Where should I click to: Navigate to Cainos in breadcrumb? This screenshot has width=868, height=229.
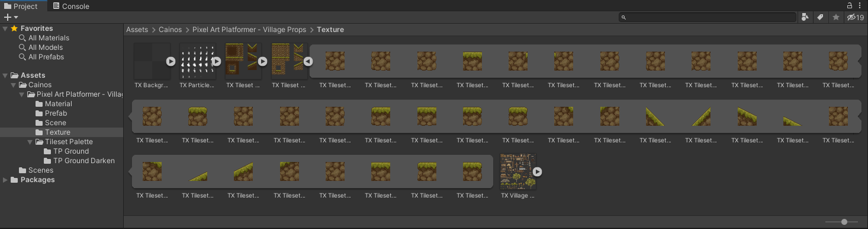(x=171, y=30)
